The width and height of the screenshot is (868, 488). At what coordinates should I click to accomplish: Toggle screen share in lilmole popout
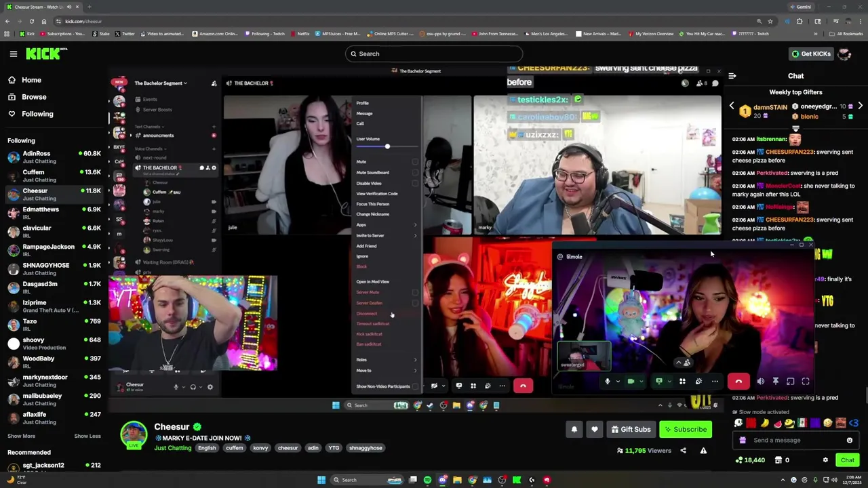658,382
